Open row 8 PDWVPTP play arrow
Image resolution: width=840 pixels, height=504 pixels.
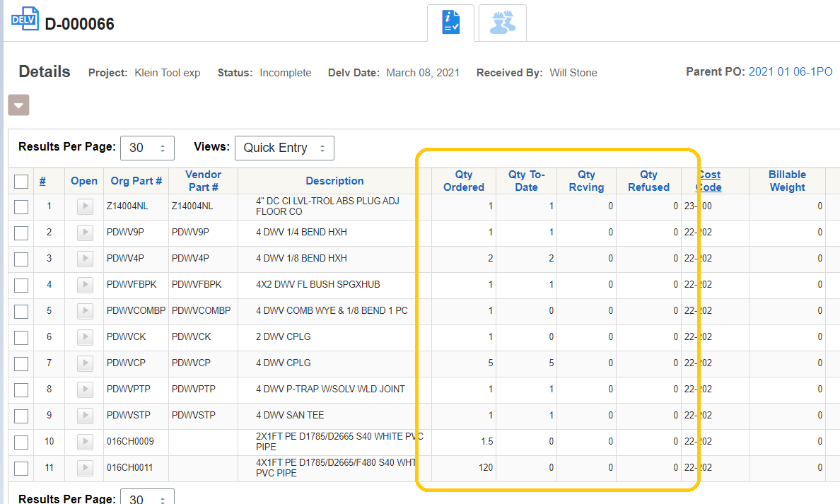(x=85, y=389)
